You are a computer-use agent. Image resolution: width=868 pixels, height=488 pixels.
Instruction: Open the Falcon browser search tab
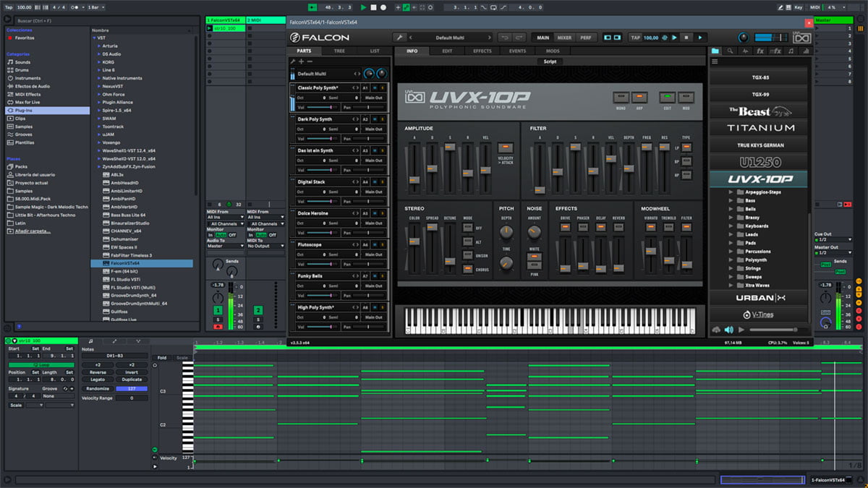point(730,51)
